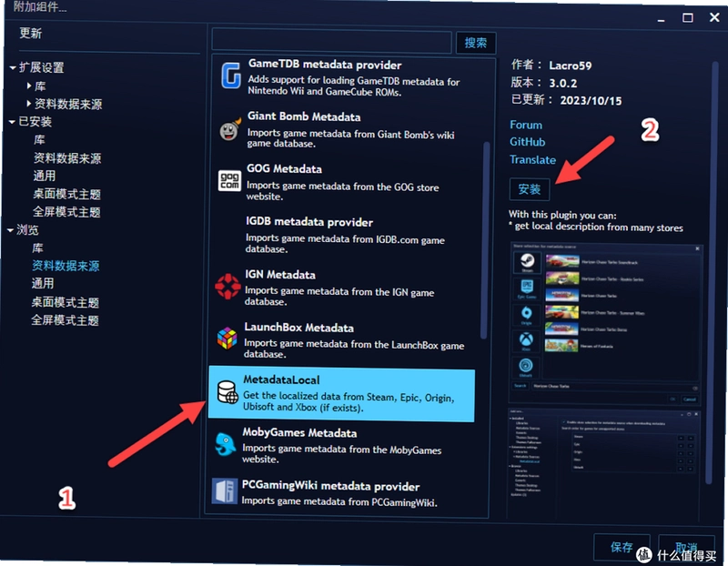
Task: Collapse the 扩展设置 tree section
Action: (x=13, y=67)
